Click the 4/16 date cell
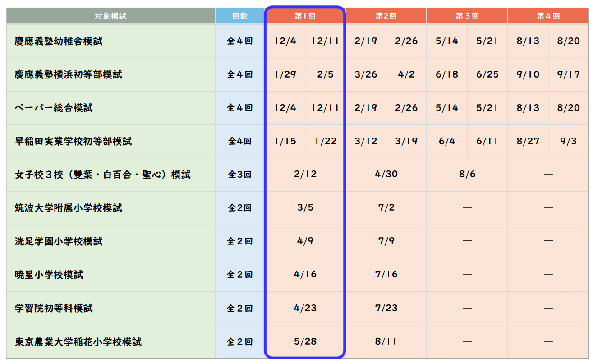Screen dimensions: 593x364 click(x=305, y=275)
